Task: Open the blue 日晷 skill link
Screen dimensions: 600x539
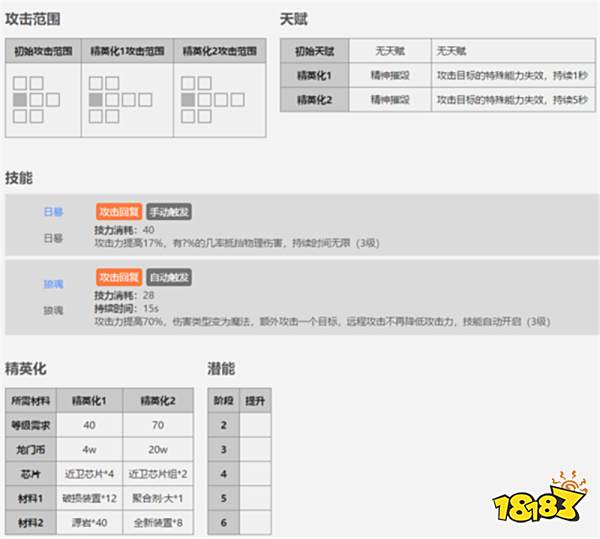Action: (53, 213)
